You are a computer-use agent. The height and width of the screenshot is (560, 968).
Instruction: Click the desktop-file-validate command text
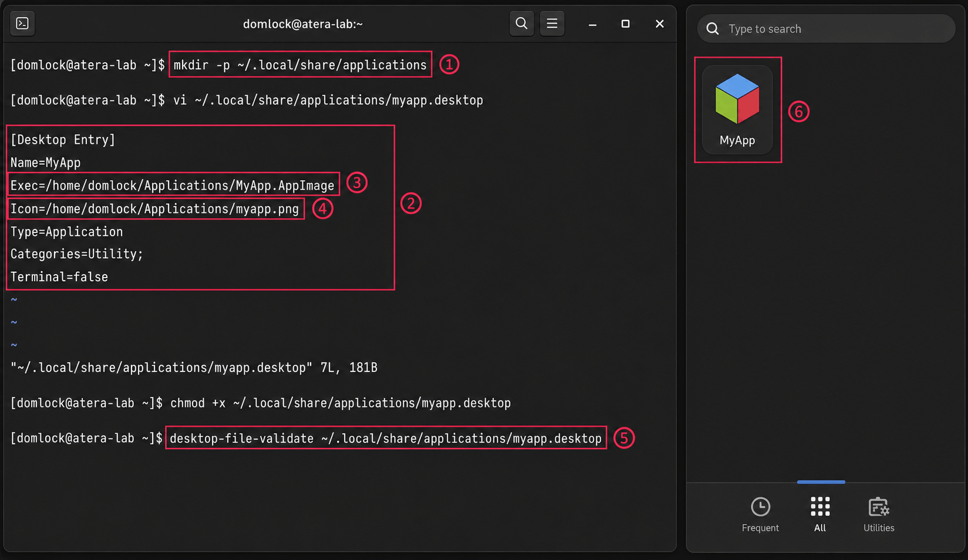[x=386, y=438]
